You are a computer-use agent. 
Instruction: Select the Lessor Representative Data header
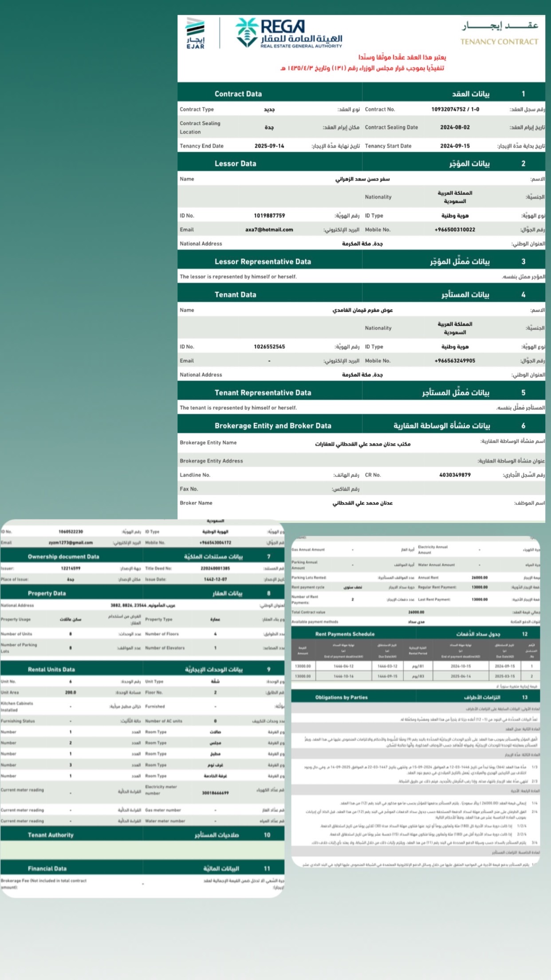(x=263, y=261)
